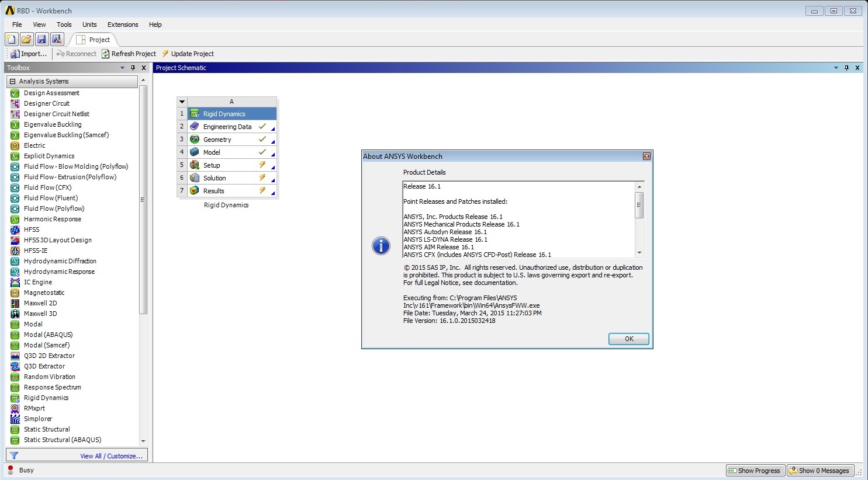Click the Explicit Dynamics icon
Viewport: 868px width, 480px height.
15,156
